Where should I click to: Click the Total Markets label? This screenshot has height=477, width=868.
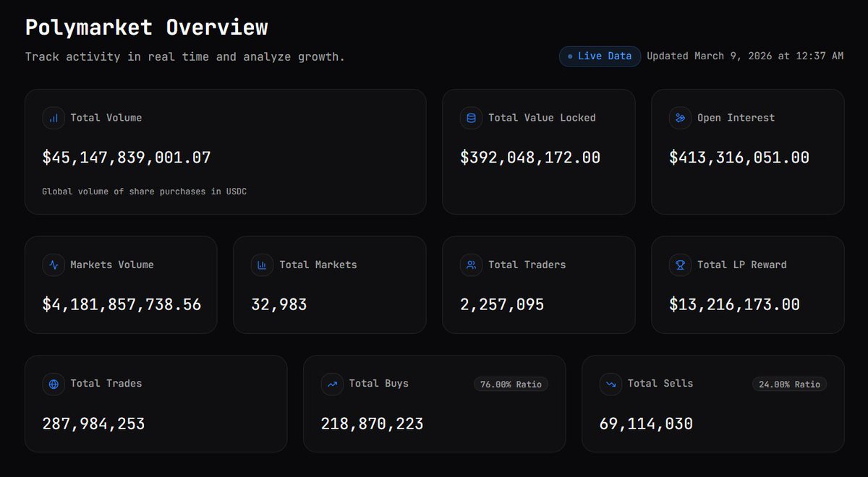(x=318, y=265)
